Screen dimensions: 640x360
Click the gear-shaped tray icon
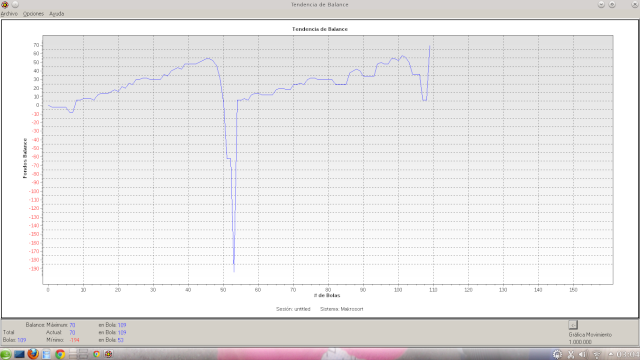coord(557,354)
